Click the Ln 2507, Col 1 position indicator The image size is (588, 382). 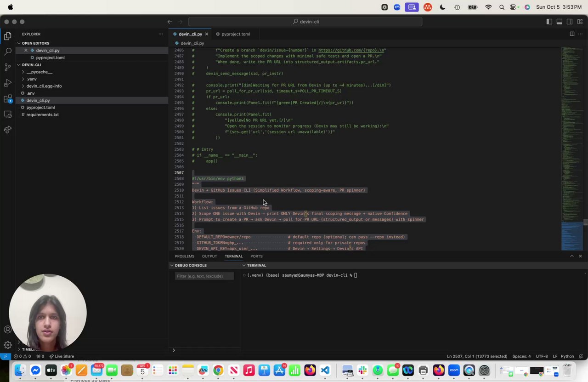477,356
